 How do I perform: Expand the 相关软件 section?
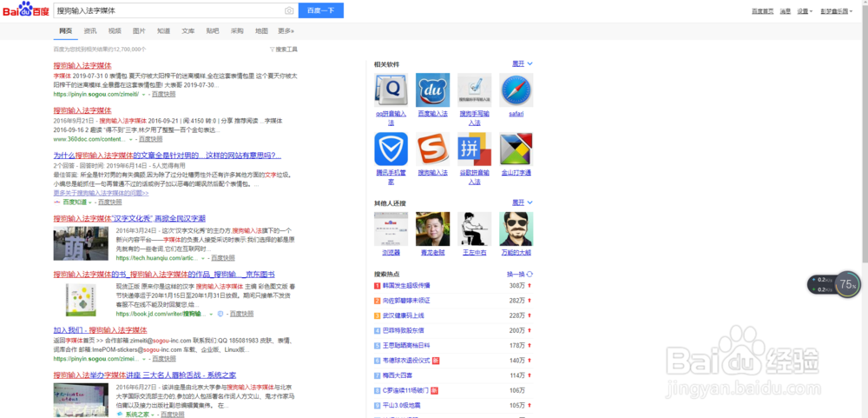pos(522,63)
